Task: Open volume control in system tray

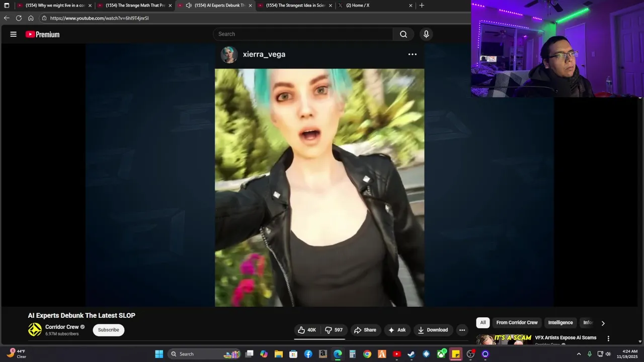Action: coord(608,354)
